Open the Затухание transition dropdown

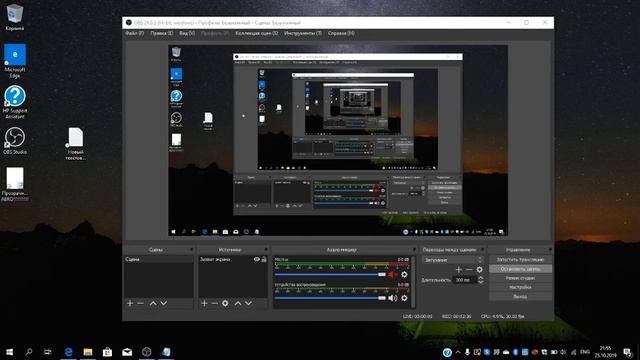tap(452, 260)
